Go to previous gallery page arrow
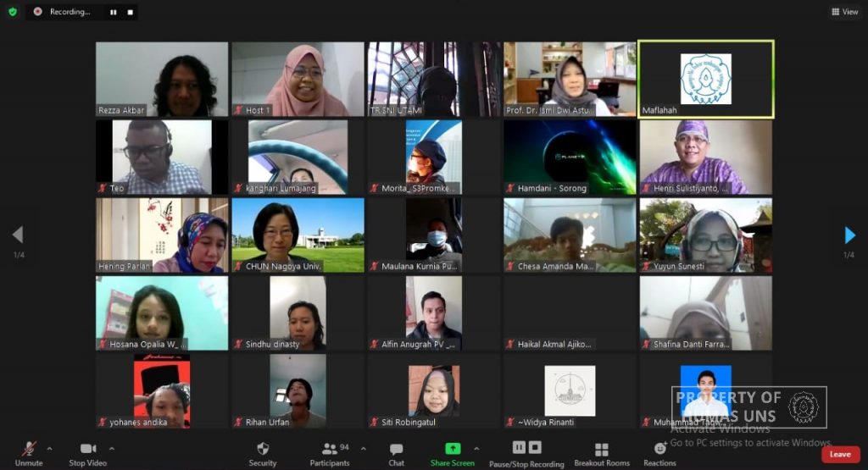This screenshot has height=470, width=868. tap(18, 235)
